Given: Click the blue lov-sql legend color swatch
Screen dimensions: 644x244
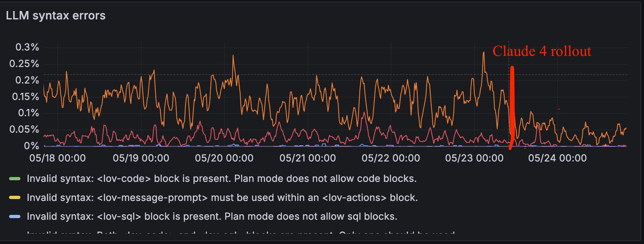Looking at the screenshot, I should [15, 216].
